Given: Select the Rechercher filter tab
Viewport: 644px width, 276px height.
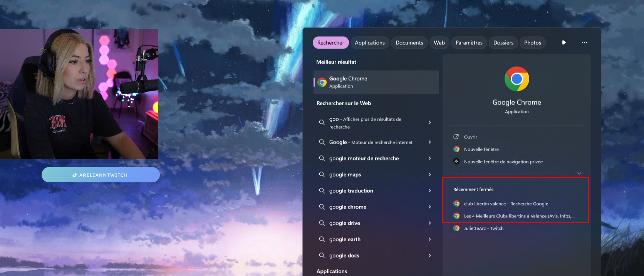Looking at the screenshot, I should [330, 43].
